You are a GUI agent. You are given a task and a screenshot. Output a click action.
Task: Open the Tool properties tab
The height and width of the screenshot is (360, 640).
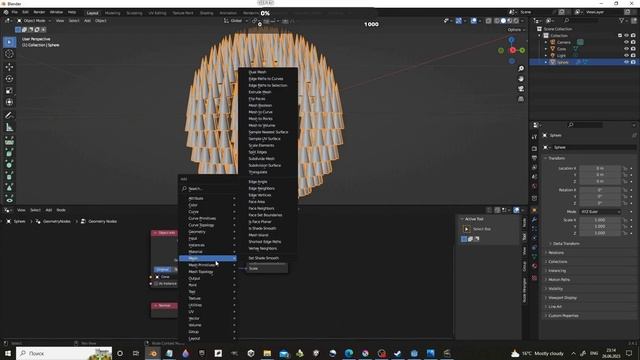(534, 137)
